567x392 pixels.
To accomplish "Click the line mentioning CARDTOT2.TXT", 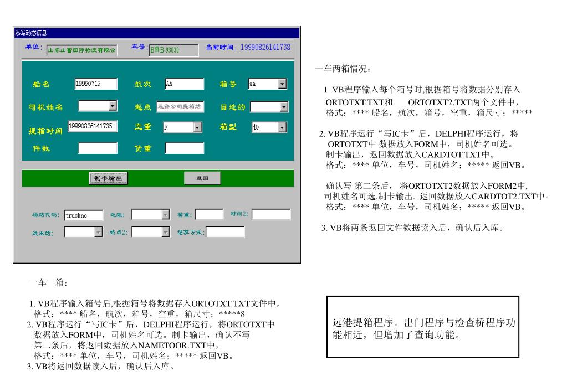I will pos(437,196).
